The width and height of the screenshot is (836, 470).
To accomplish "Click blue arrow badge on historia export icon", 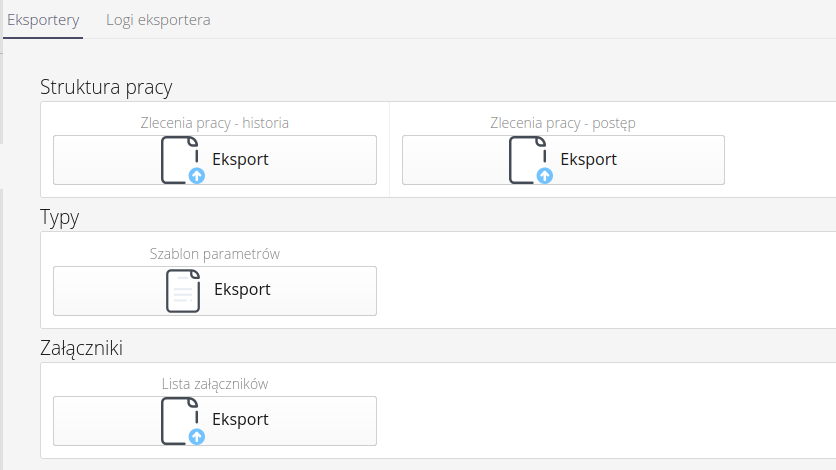I will [197, 176].
